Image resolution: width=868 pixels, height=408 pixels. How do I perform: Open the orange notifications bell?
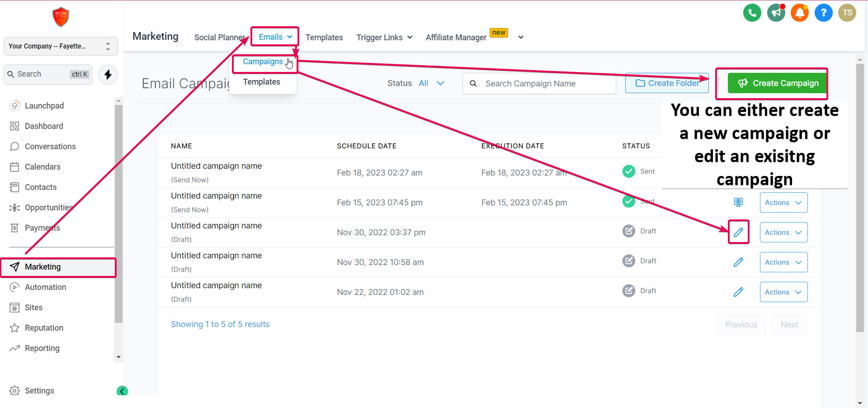pyautogui.click(x=800, y=13)
